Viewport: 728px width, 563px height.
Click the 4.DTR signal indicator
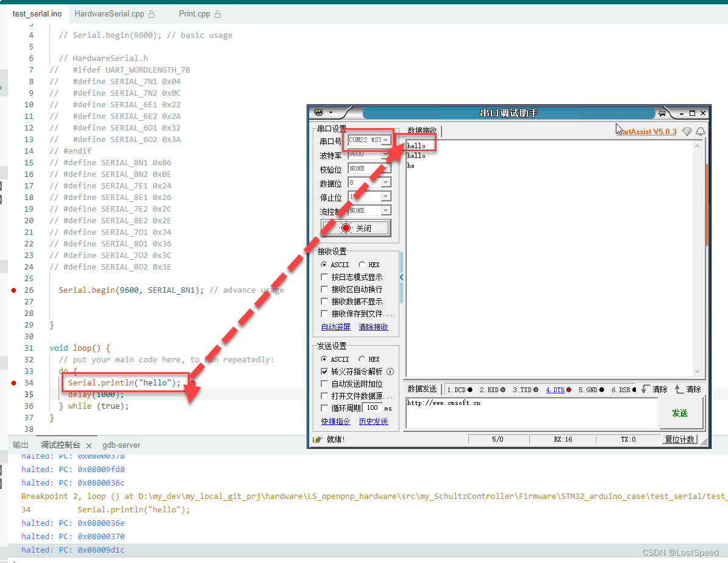click(x=558, y=390)
